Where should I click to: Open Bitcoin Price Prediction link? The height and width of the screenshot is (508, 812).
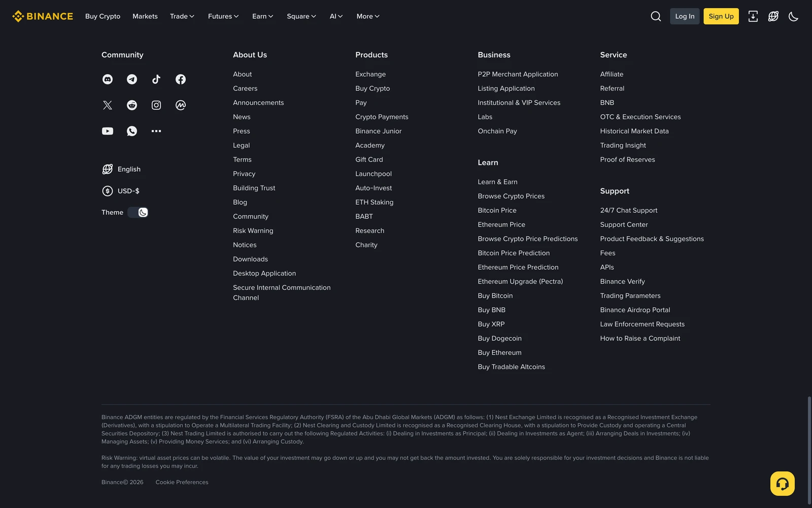[514, 253]
